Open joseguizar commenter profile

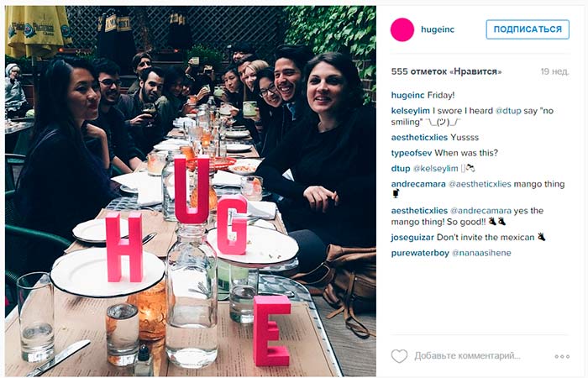[x=412, y=238]
